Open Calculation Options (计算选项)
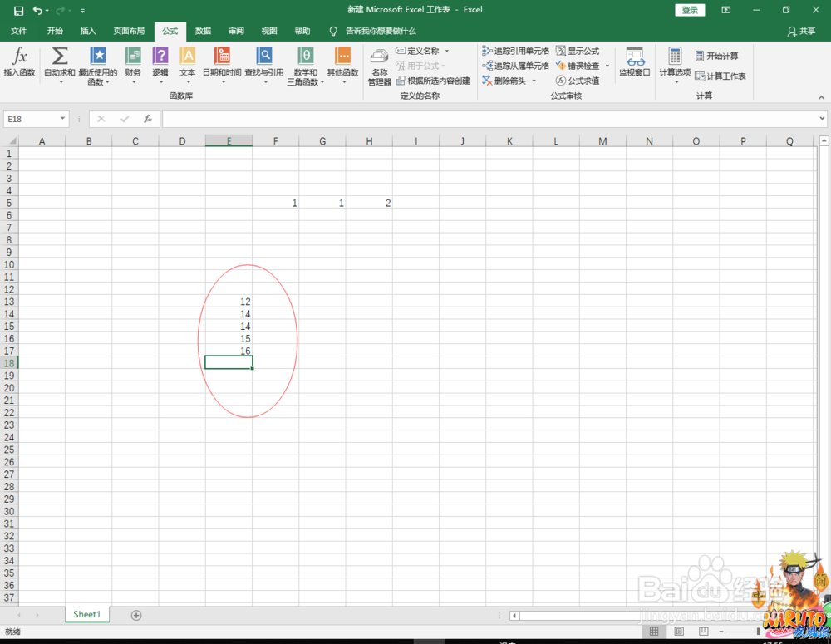This screenshot has width=831, height=644. tap(675, 65)
